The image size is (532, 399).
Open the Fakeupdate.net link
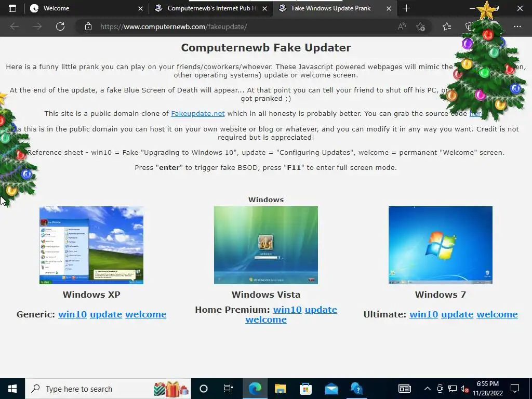(x=198, y=114)
